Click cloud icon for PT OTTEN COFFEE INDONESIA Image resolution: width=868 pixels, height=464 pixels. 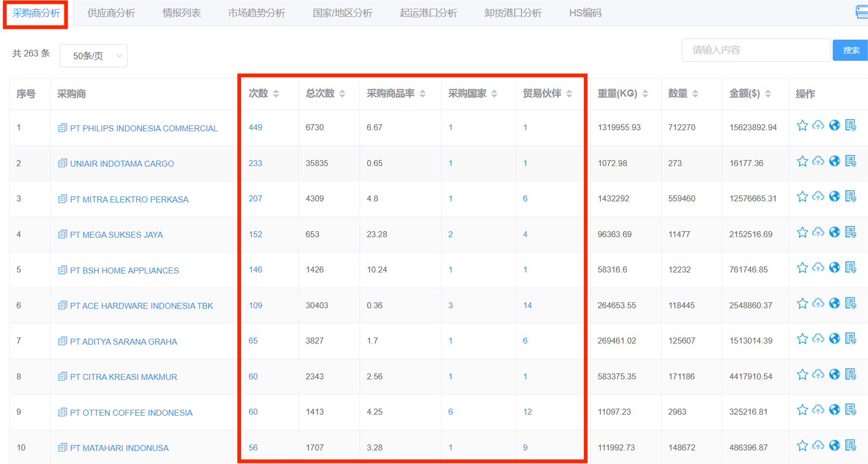point(818,410)
